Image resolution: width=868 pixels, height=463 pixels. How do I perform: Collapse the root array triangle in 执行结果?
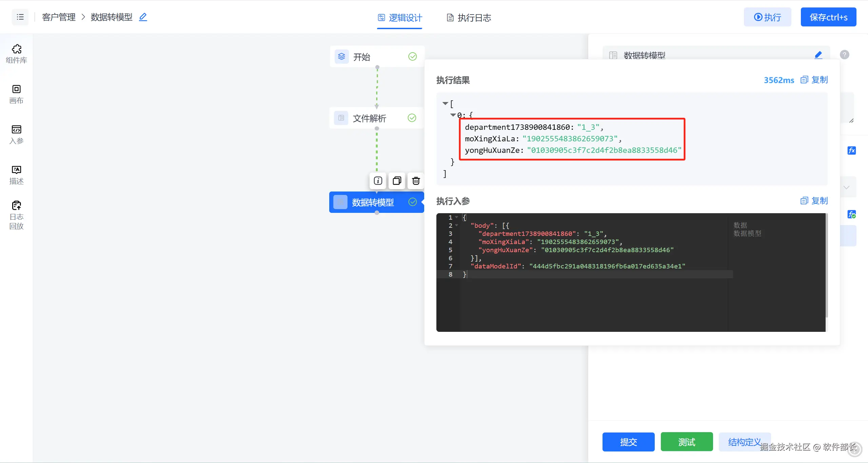[x=445, y=103]
